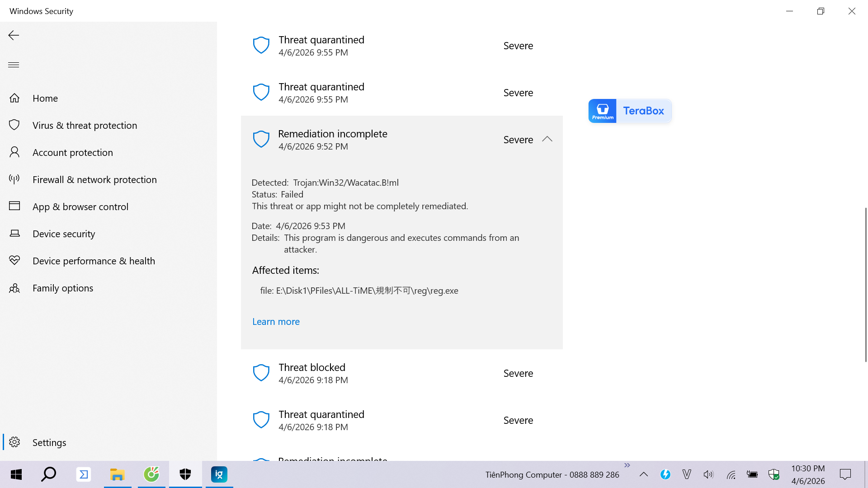
Task: Click the detected name Trojan:Win32/Wacatac.B!ml
Action: click(346, 183)
